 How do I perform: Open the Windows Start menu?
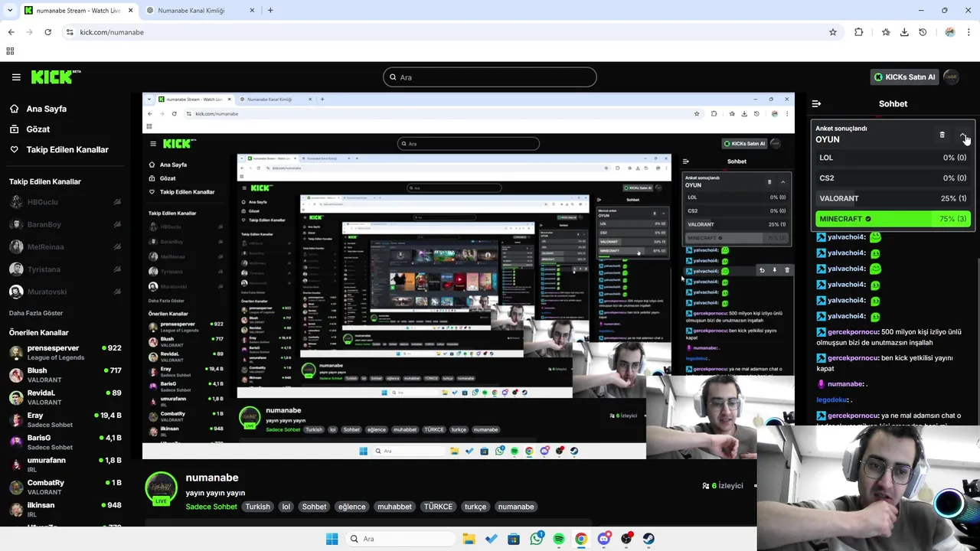(332, 539)
